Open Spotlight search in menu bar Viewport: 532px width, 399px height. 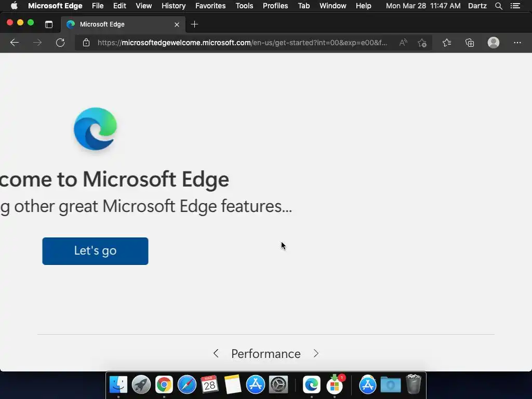click(x=498, y=6)
